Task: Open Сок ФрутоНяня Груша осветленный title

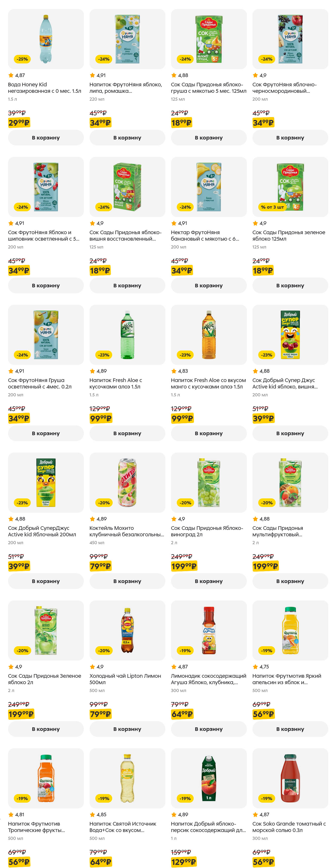Action: (x=39, y=383)
